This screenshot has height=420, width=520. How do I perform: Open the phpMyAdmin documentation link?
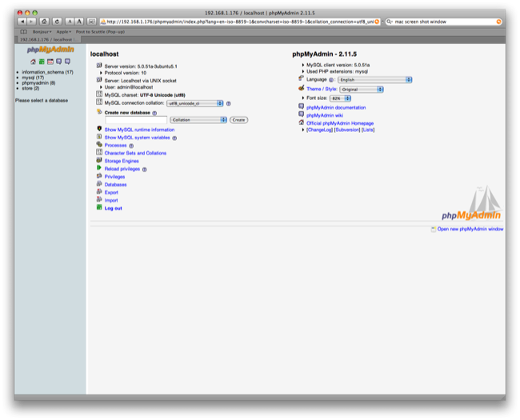336,107
